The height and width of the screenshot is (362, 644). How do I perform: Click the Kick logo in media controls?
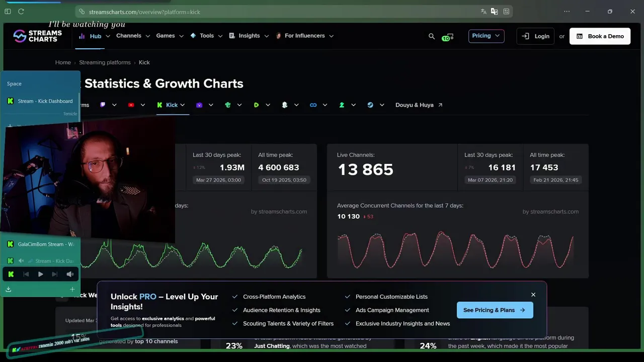point(11,274)
